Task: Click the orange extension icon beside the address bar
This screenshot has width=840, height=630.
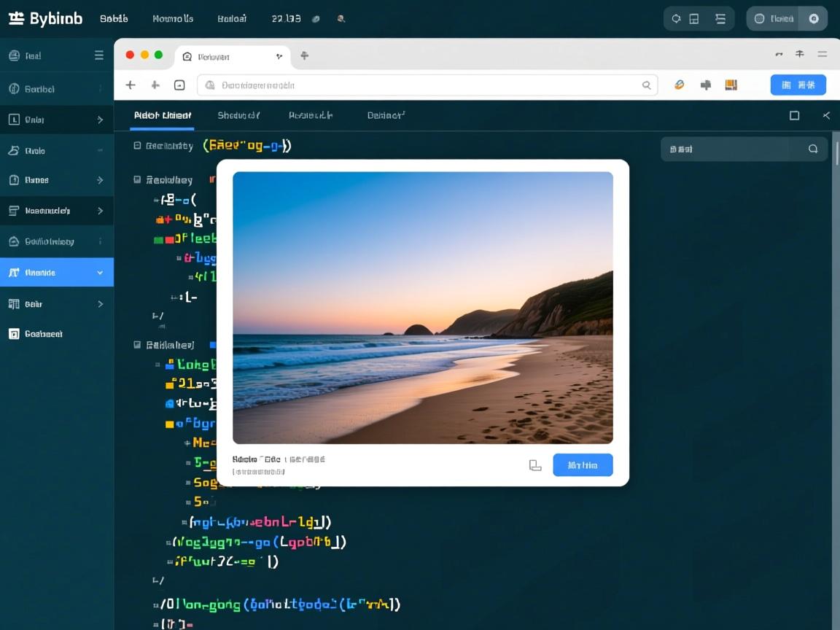Action: [x=680, y=85]
